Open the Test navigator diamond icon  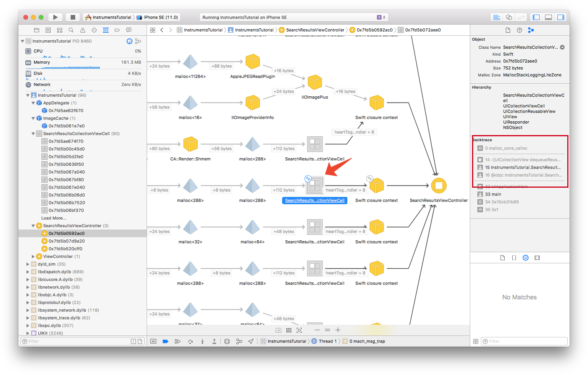pos(94,30)
